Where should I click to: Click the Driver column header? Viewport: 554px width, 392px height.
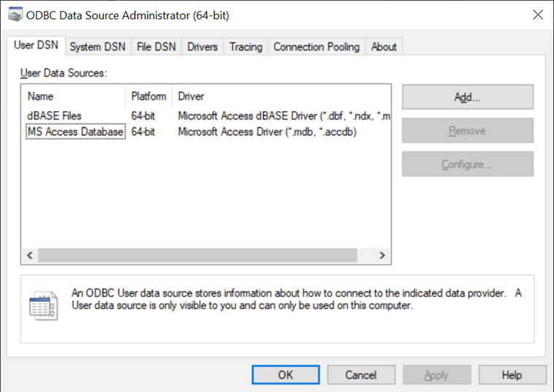191,96
